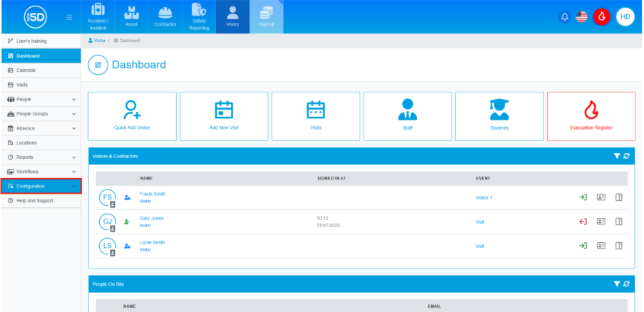Screen dimensions: 644x312
Task: Open the Gary Jones name link
Action: (x=152, y=218)
